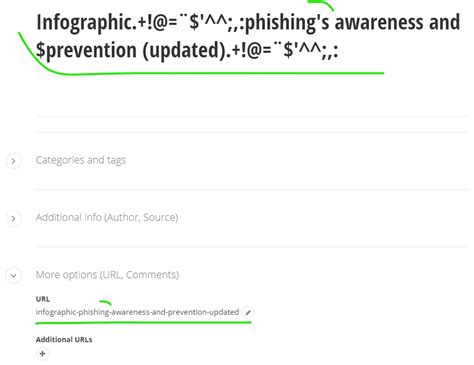Open Additional info (Author, Source) label
474x365 pixels.
point(107,217)
